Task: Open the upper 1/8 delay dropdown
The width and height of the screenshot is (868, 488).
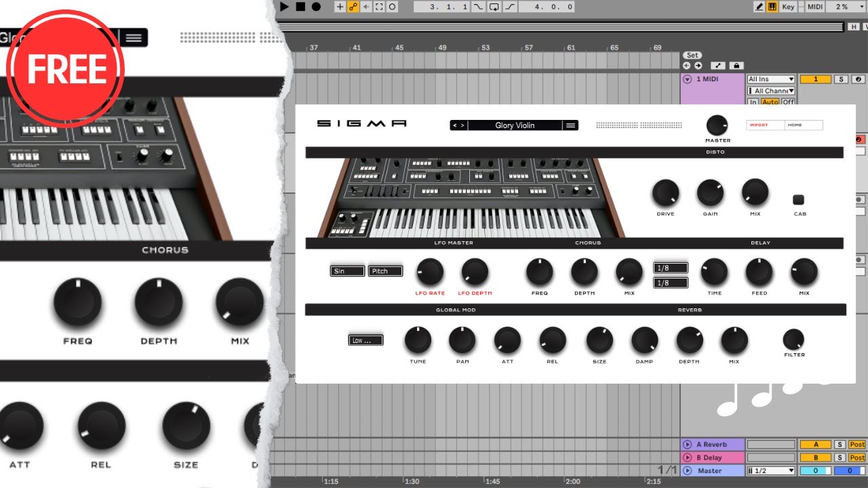Action: [671, 268]
